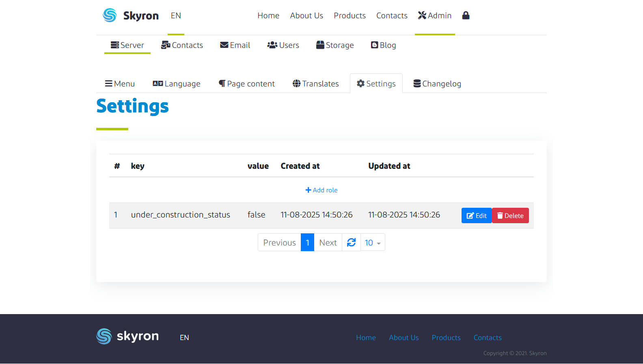Open the Contacts link in the footer
Image resolution: width=643 pixels, height=364 pixels.
[x=488, y=338]
